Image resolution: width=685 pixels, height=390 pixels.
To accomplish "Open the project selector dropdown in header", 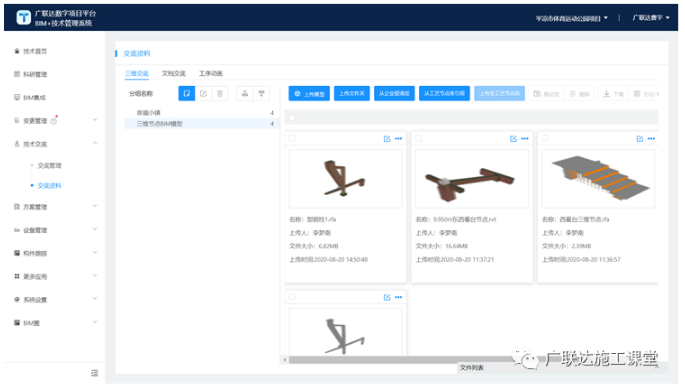I will coord(571,18).
